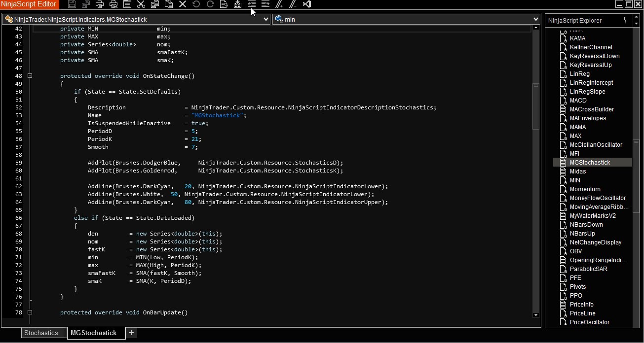644x343 pixels.
Task: Select the MGStochastick tab
Action: [93, 333]
